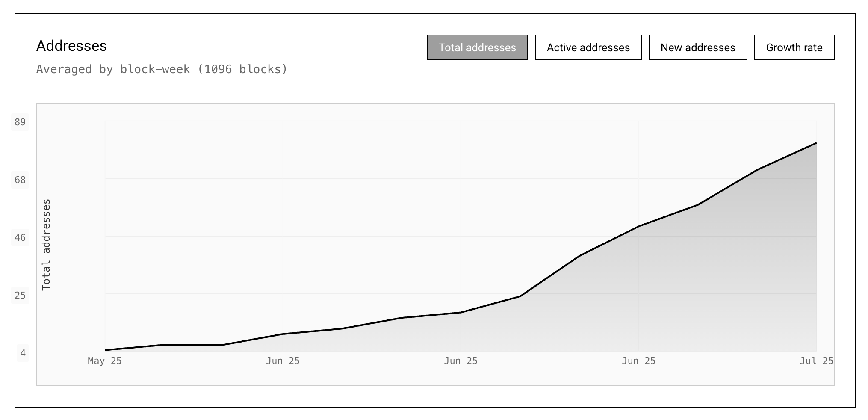
Task: Show the Growth rate view
Action: (x=794, y=47)
